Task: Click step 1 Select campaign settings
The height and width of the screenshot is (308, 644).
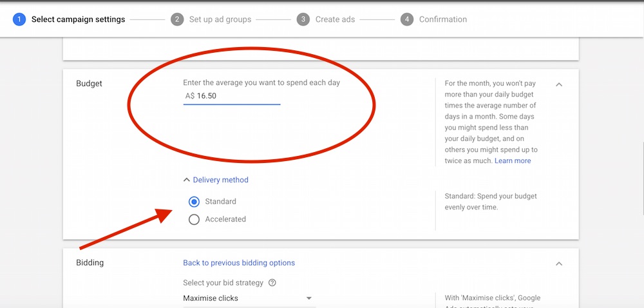Action: tap(69, 19)
